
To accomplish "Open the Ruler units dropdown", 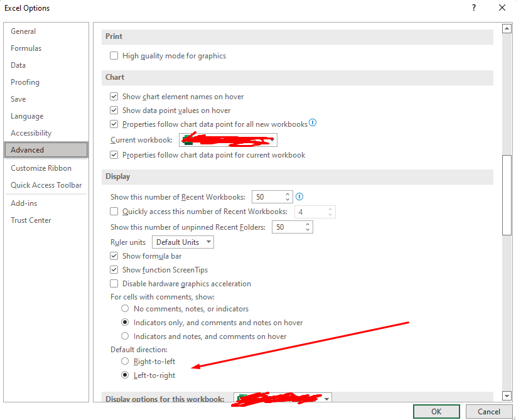I will click(x=183, y=242).
